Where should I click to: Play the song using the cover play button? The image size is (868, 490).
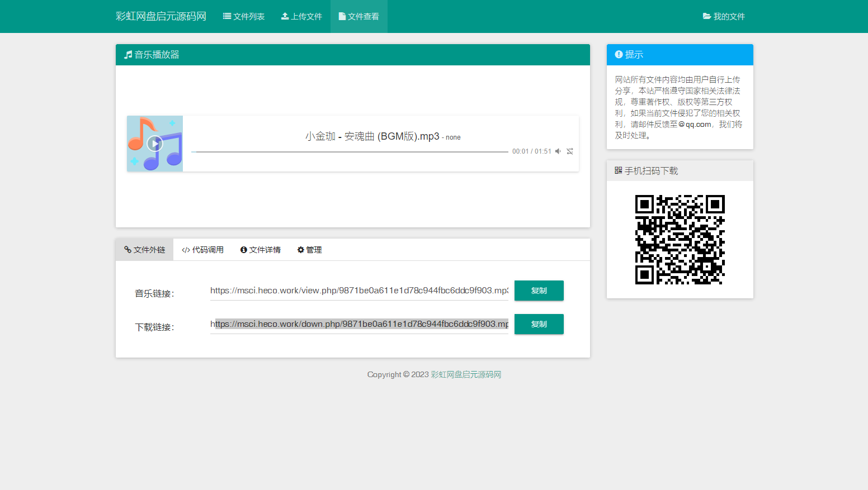tap(155, 144)
